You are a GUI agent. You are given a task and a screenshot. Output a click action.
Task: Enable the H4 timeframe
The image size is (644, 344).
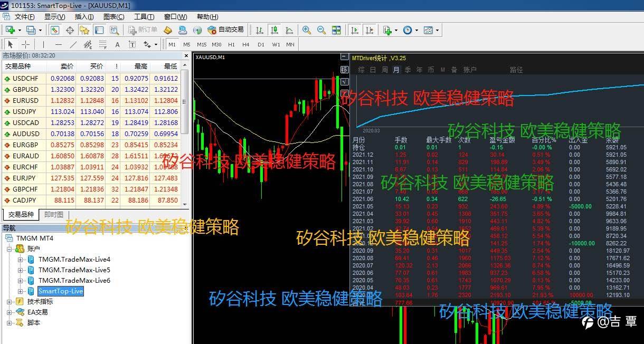(246, 45)
